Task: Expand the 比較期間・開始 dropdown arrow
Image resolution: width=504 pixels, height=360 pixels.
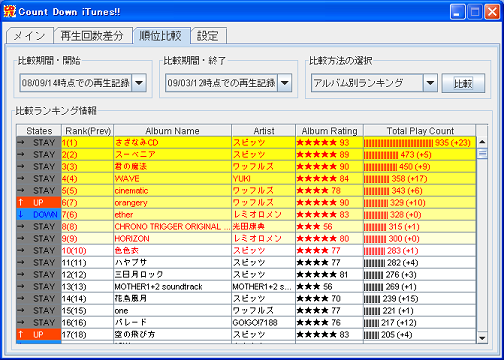Action: (139, 83)
